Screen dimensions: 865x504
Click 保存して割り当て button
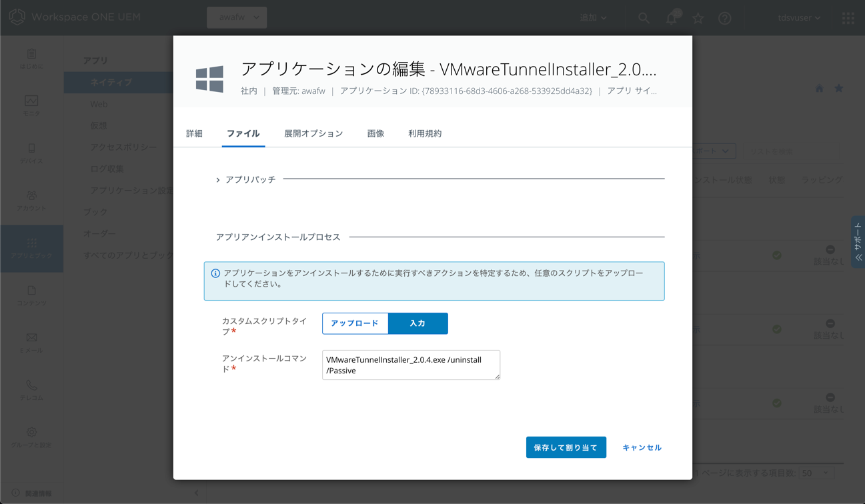pos(566,447)
